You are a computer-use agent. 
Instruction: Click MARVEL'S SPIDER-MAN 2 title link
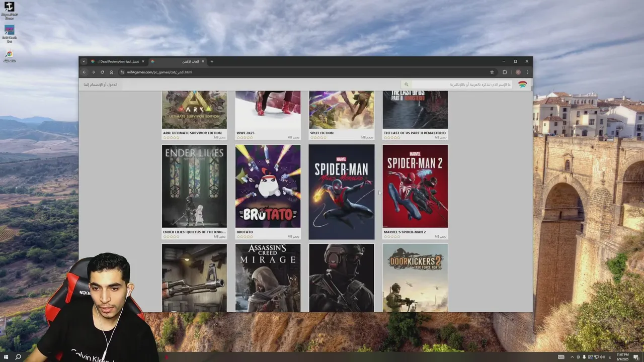point(405,232)
